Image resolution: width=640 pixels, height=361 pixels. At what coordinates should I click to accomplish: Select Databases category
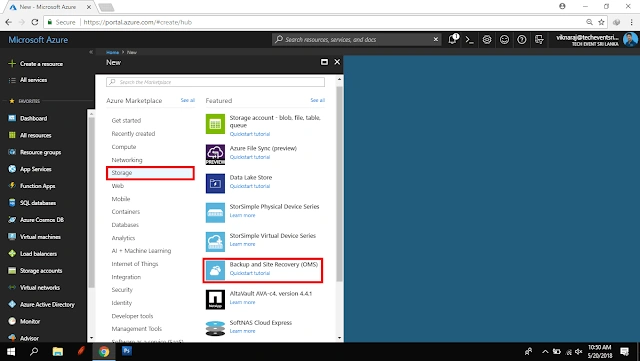coord(125,225)
